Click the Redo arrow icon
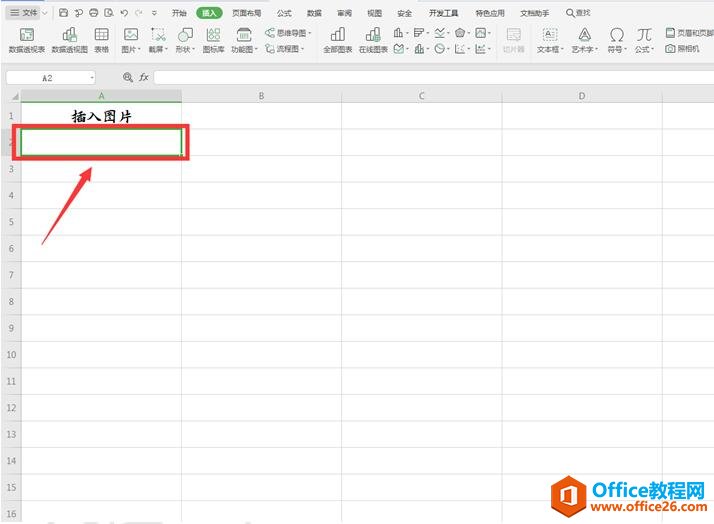 coord(139,13)
